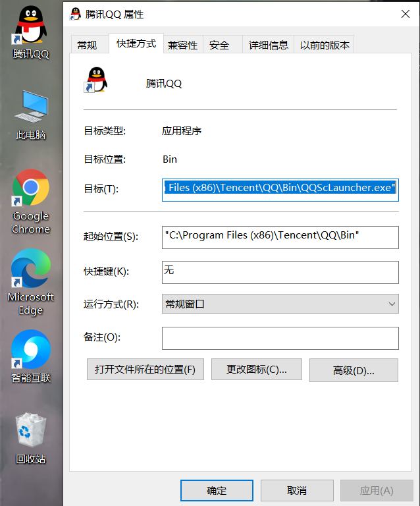The width and height of the screenshot is (420, 506).
Task: Open the 详细信息 tab
Action: click(268, 45)
